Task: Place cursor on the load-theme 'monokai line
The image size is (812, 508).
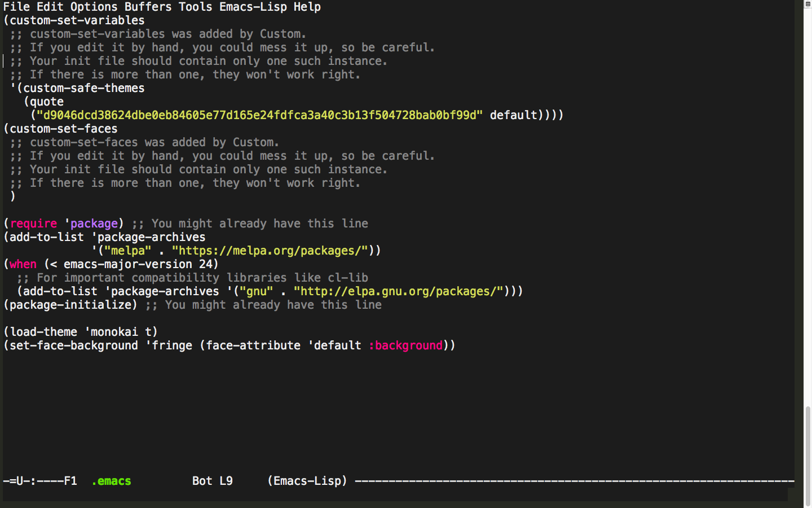Action: (x=81, y=332)
